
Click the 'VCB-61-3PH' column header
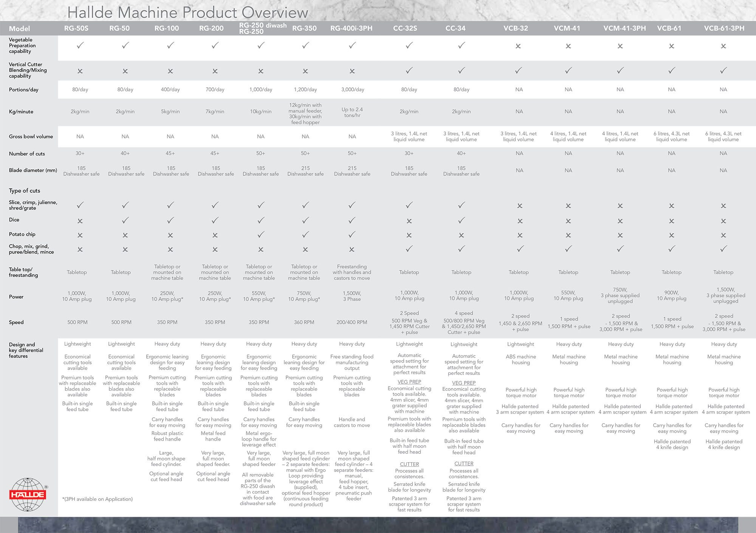tap(724, 28)
